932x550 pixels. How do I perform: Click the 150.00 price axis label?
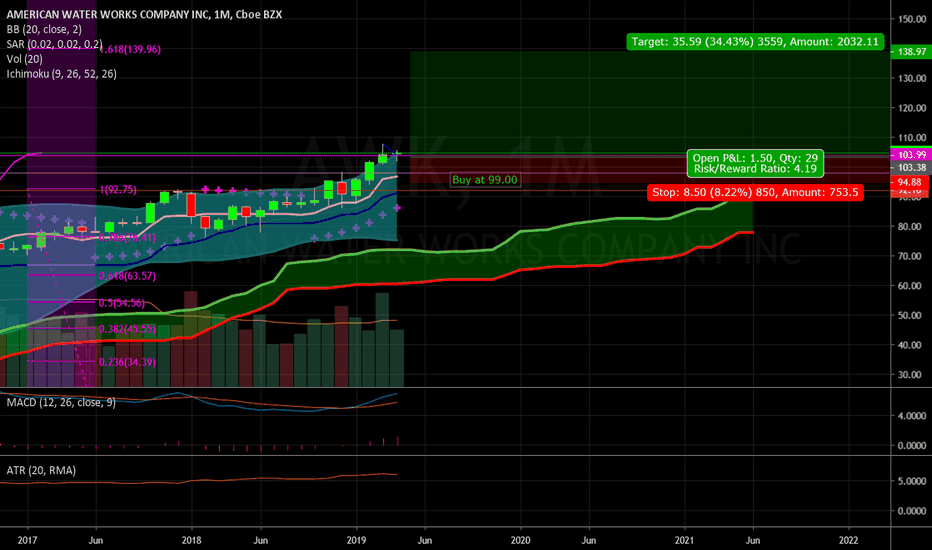click(912, 19)
